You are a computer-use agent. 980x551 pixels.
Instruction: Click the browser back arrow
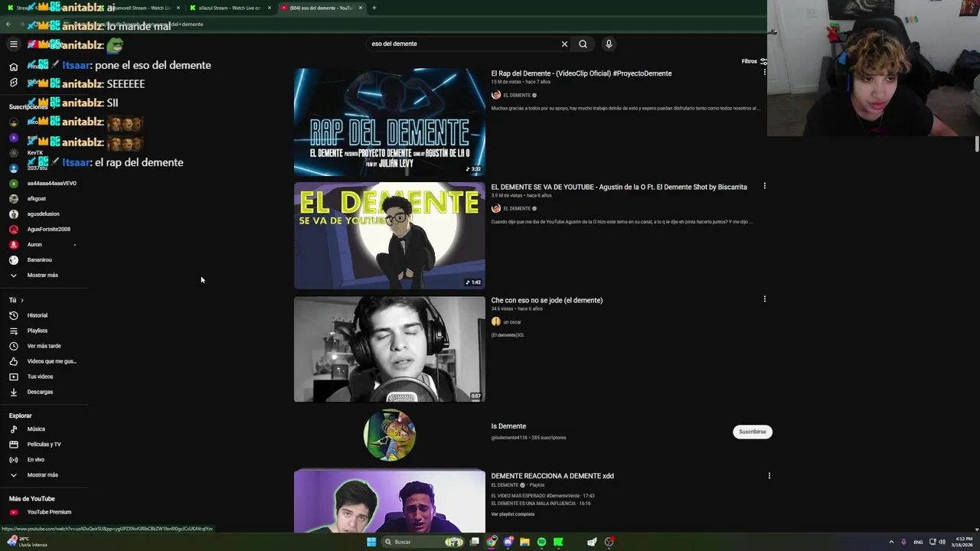(x=8, y=24)
